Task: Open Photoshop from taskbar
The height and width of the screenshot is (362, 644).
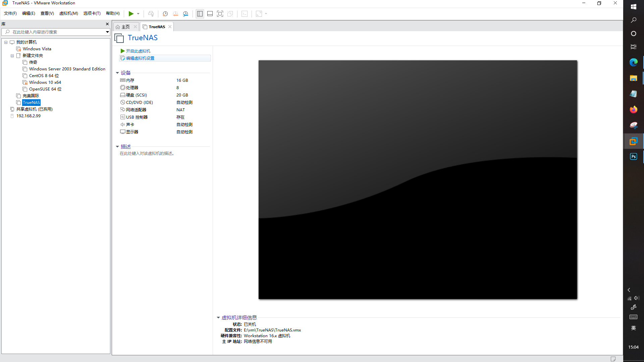Action: pos(634,157)
